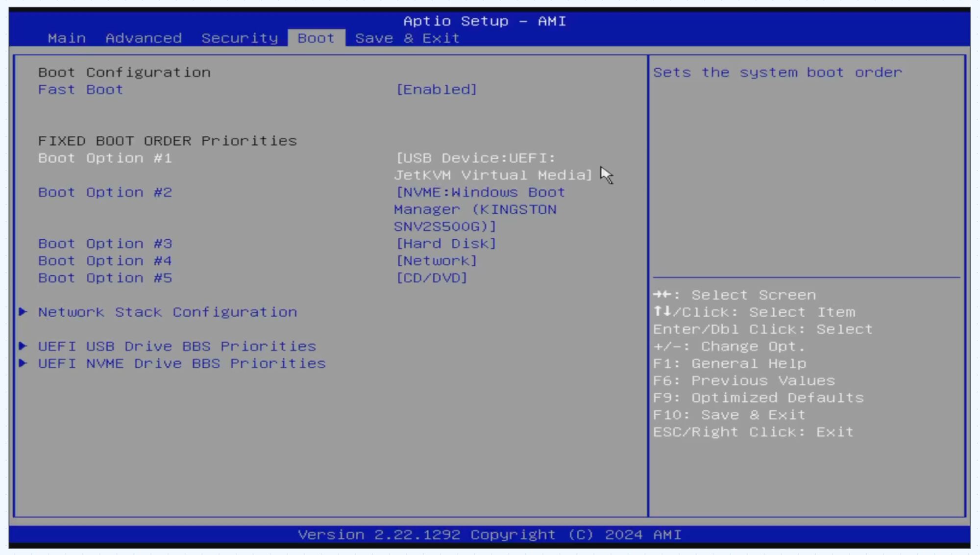Open UEFI USB Drive BBS Priorities
The width and height of the screenshot is (980, 555).
177,346
